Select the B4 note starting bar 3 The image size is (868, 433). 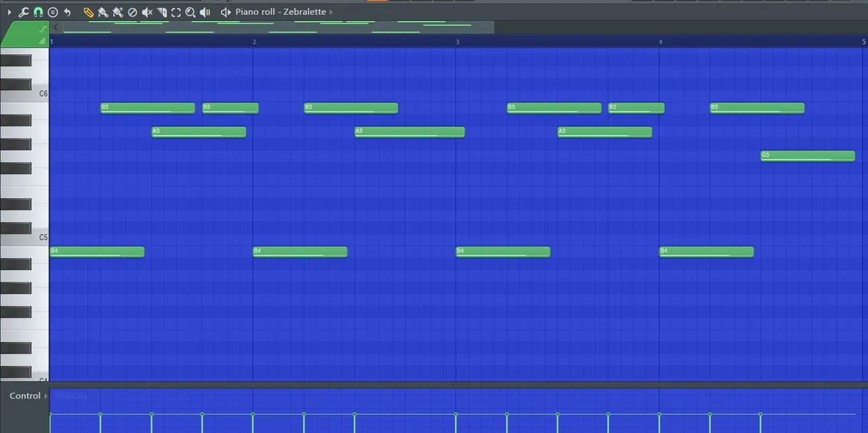click(502, 252)
